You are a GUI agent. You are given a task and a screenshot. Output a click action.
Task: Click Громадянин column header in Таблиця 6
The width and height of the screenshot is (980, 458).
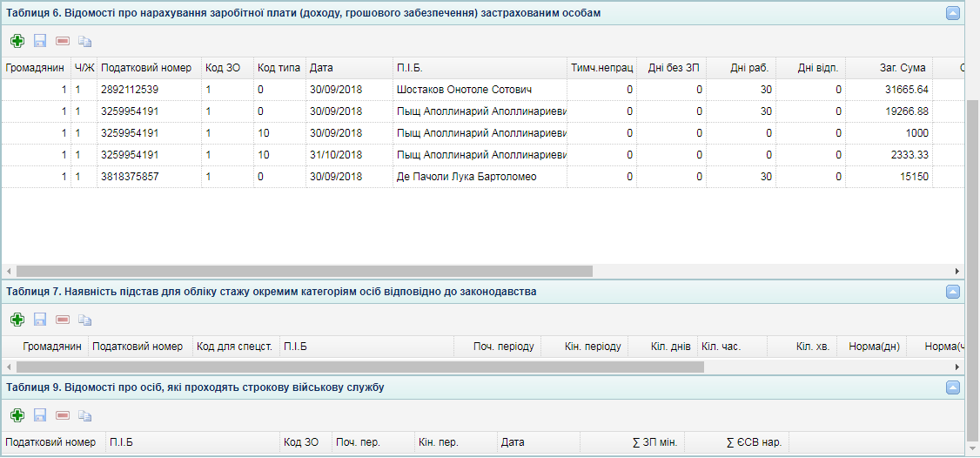pyautogui.click(x=36, y=68)
